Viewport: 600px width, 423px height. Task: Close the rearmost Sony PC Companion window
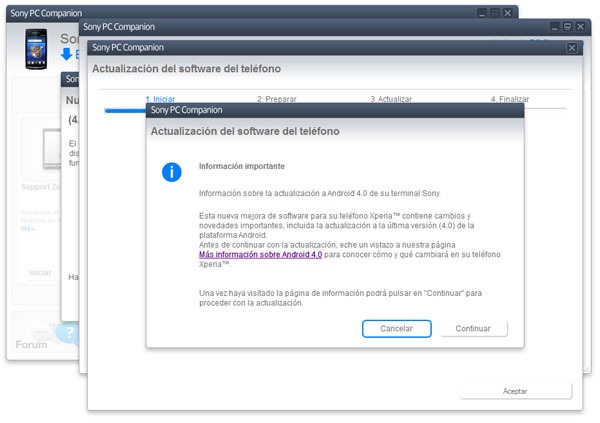pyautogui.click(x=507, y=13)
